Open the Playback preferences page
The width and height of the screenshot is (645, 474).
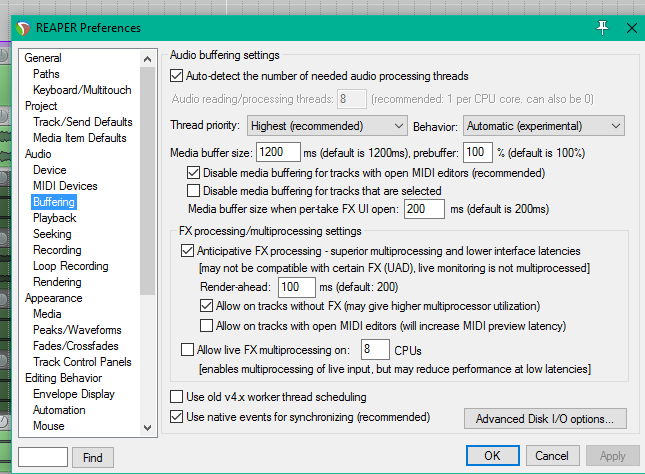pyautogui.click(x=55, y=218)
